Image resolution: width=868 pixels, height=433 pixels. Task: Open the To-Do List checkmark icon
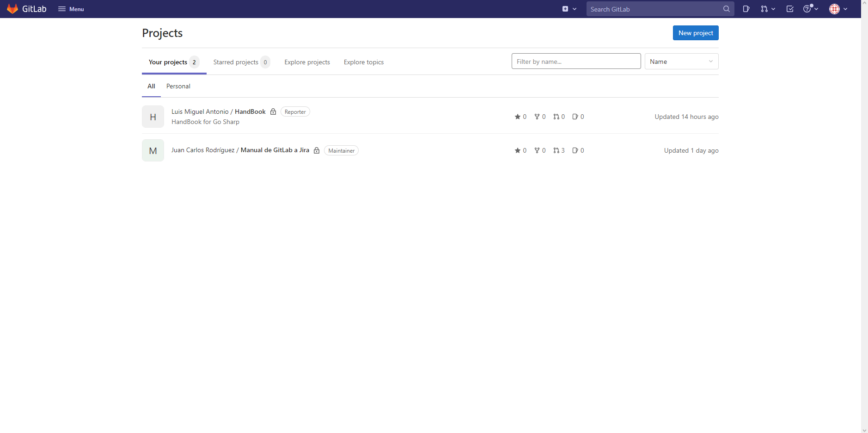point(790,9)
